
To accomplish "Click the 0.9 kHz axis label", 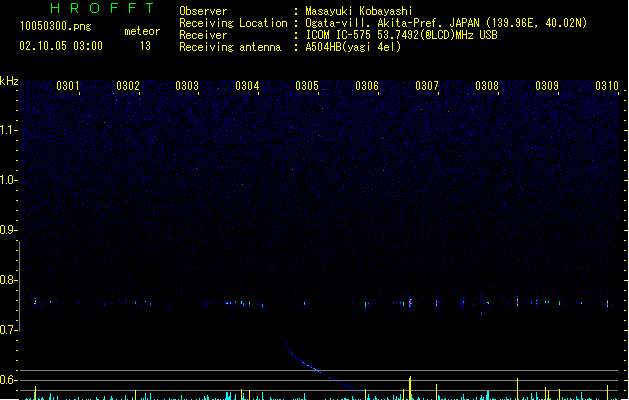I will [x=8, y=230].
